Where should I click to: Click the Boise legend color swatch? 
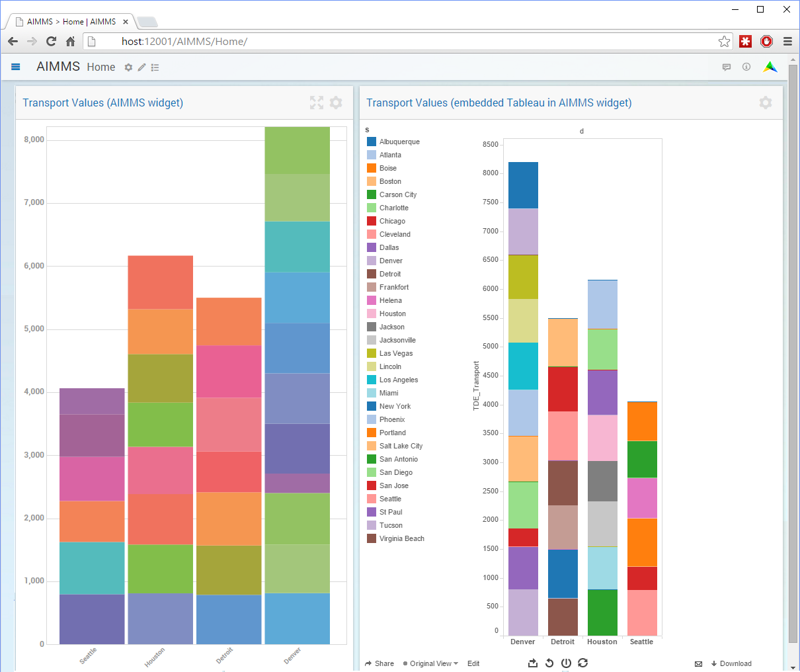click(x=372, y=168)
